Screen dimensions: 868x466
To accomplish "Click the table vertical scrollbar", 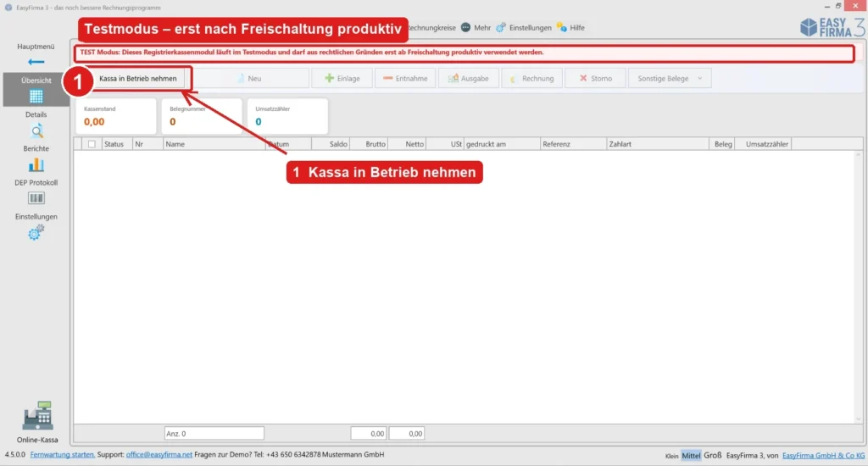I will coord(859,286).
